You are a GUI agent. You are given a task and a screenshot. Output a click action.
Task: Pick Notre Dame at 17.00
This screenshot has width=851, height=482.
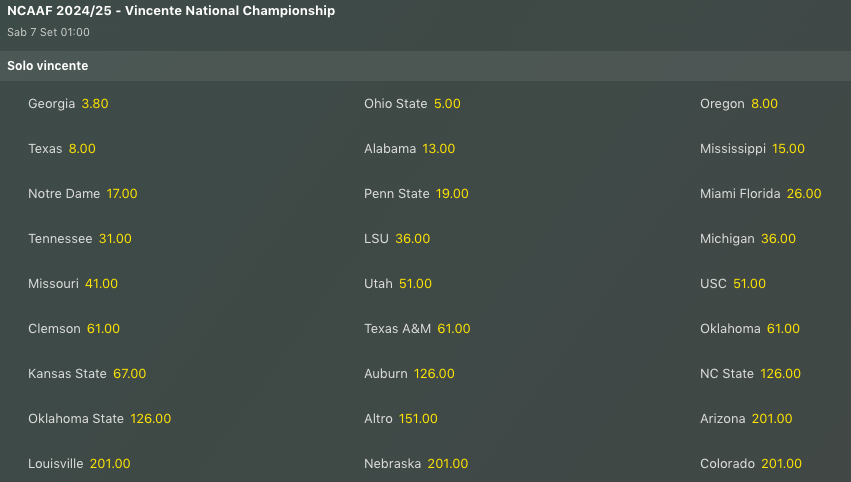click(122, 194)
